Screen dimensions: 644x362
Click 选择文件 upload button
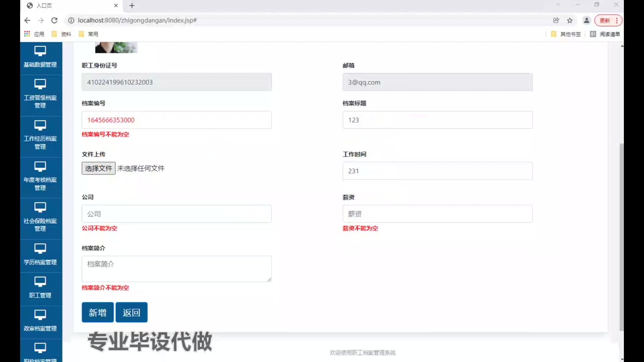(x=98, y=168)
